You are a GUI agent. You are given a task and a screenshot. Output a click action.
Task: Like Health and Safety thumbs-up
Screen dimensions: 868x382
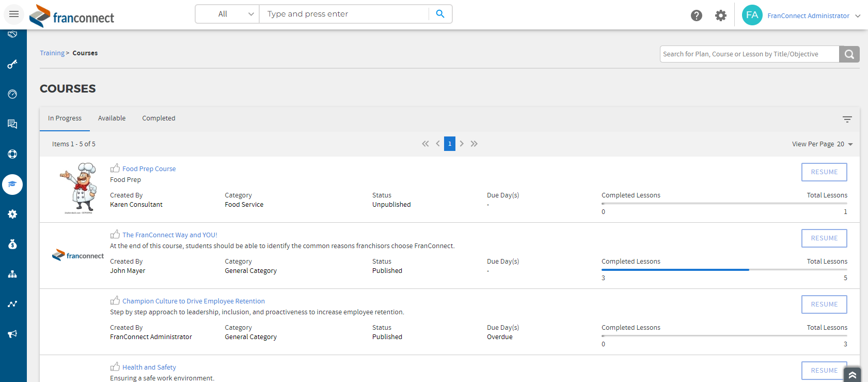(x=115, y=366)
